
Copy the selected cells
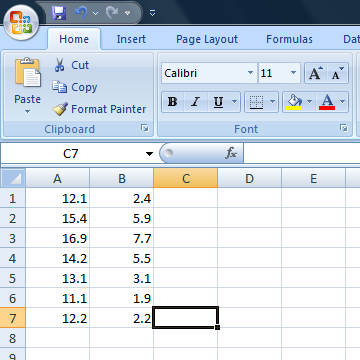(x=75, y=87)
